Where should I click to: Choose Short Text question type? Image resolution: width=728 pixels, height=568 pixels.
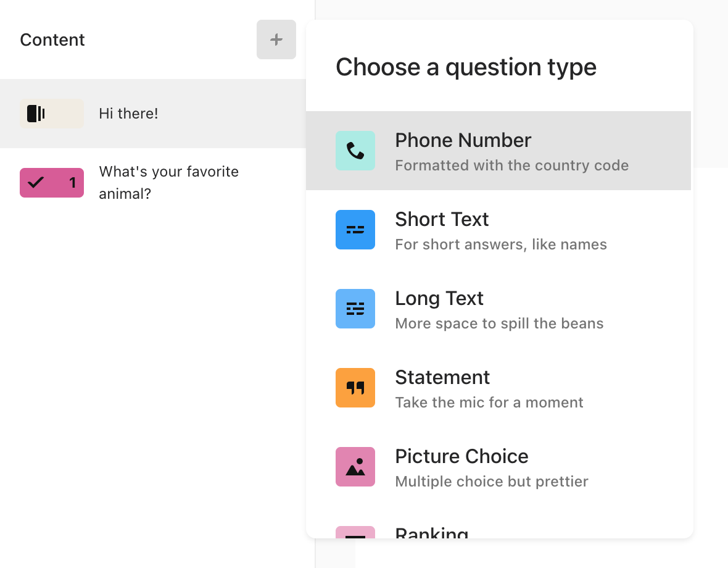498,230
